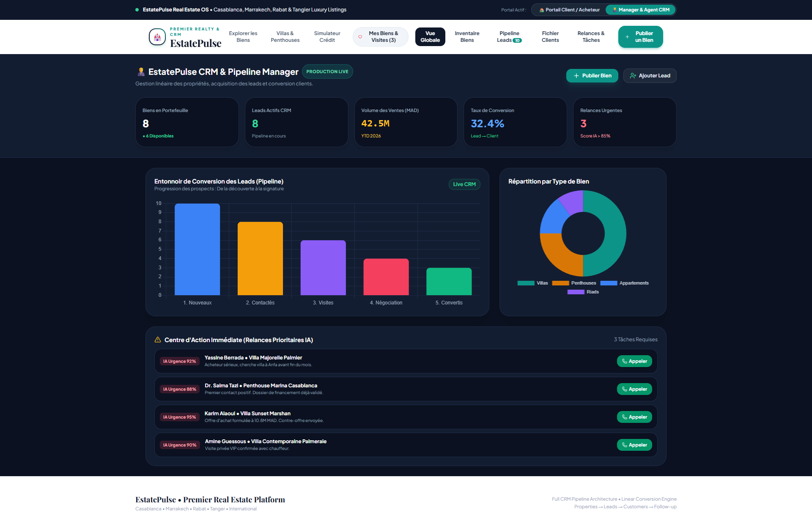Click the Biens en Portefeuille card
The width and height of the screenshot is (812, 529).
(187, 122)
